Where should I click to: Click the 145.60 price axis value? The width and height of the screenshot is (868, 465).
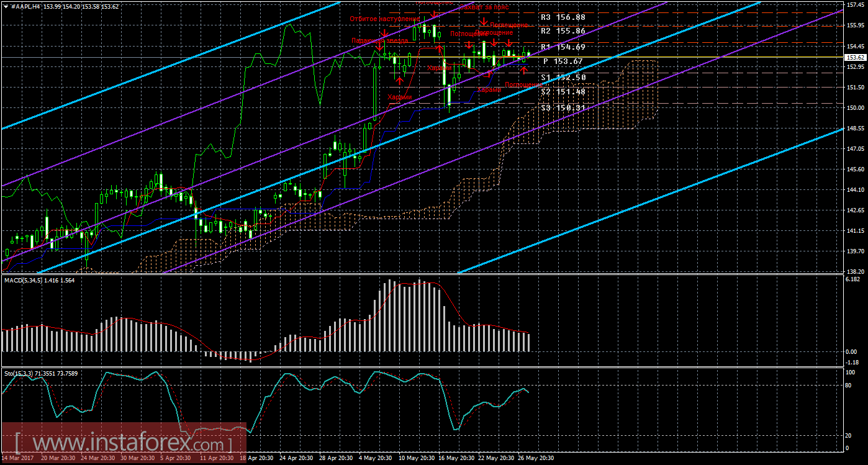(x=855, y=169)
